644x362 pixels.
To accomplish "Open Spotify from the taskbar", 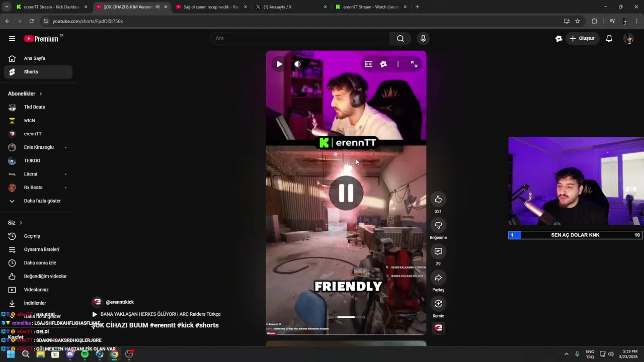I will (x=85, y=354).
